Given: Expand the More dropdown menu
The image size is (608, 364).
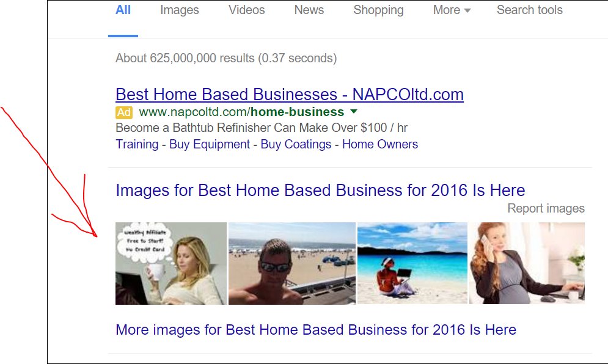Looking at the screenshot, I should [452, 10].
